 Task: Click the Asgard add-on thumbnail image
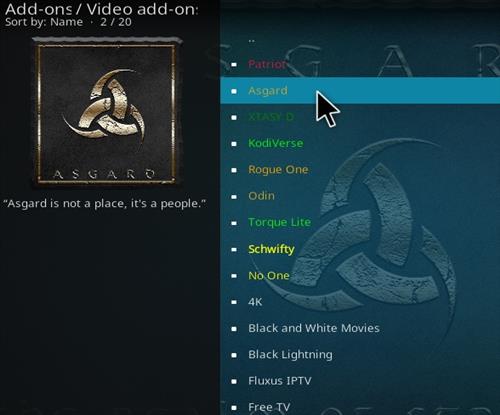(x=107, y=112)
